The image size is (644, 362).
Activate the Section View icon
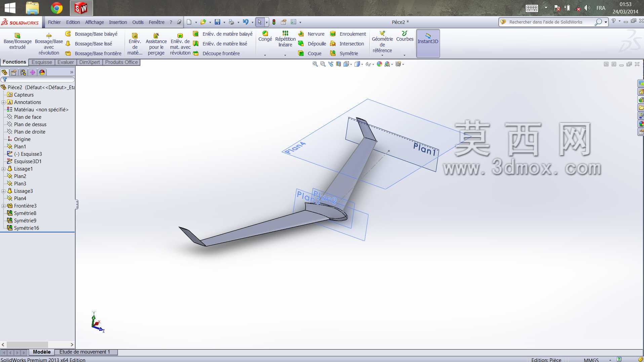click(x=338, y=64)
